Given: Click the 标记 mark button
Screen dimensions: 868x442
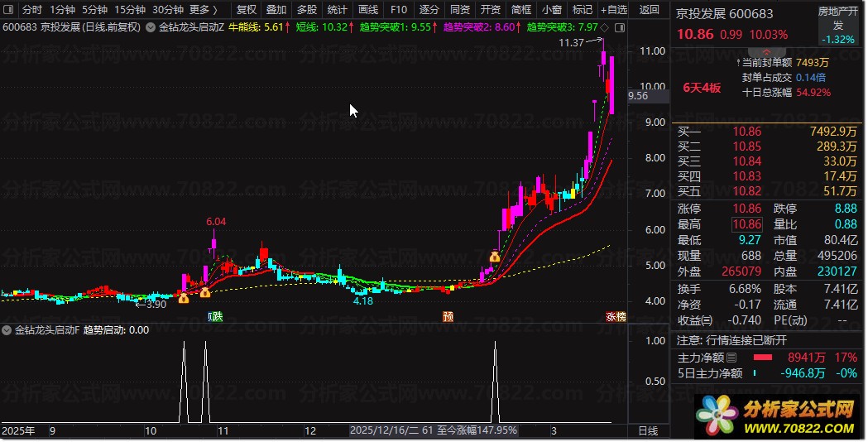Looking at the screenshot, I should (582, 9).
